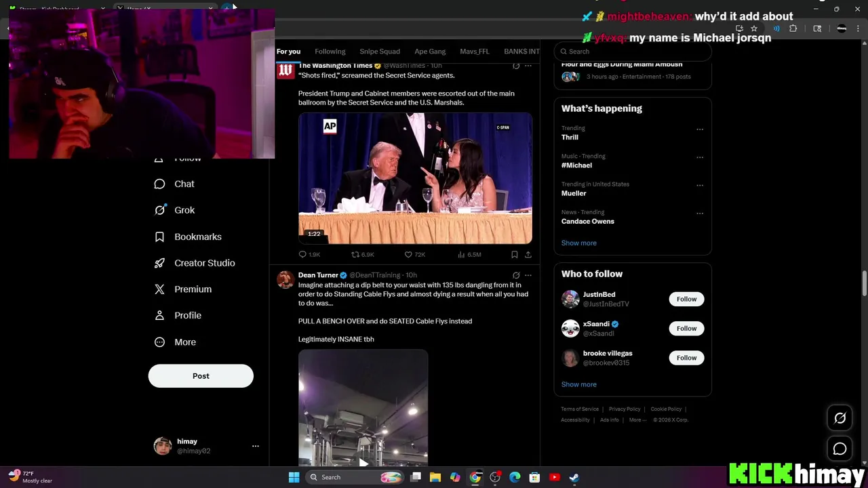The image size is (868, 488).
Task: Like the Washington Times post
Action: click(x=414, y=255)
